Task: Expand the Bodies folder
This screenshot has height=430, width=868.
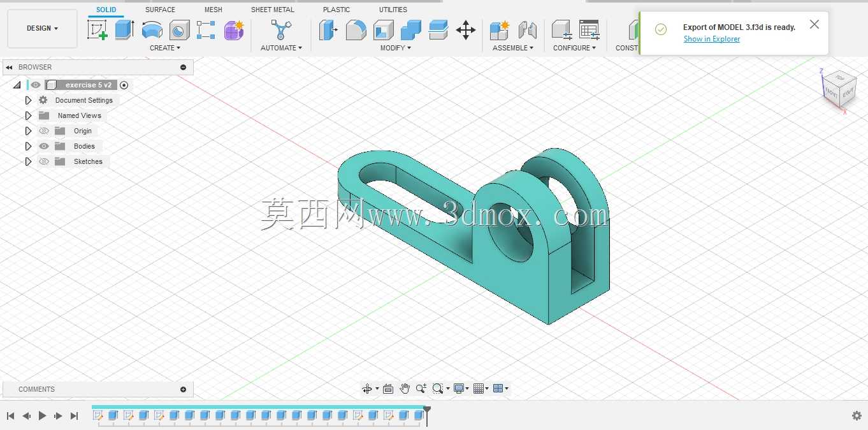Action: (x=28, y=146)
